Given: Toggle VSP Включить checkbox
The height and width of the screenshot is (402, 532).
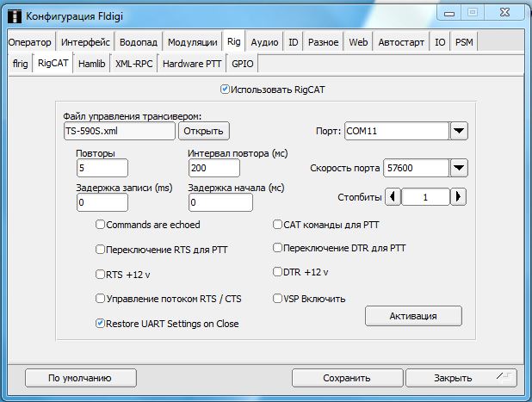Looking at the screenshot, I should (x=277, y=299).
